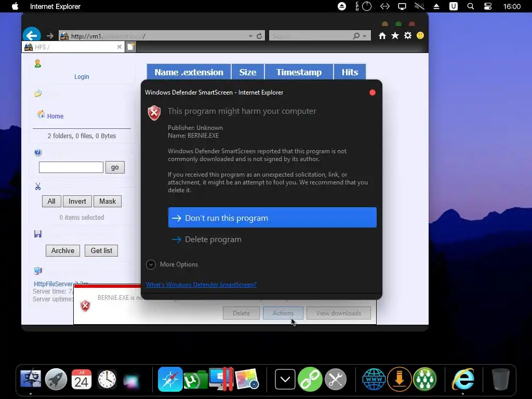Click the CPU monitor icon in menu bar

[363, 6]
